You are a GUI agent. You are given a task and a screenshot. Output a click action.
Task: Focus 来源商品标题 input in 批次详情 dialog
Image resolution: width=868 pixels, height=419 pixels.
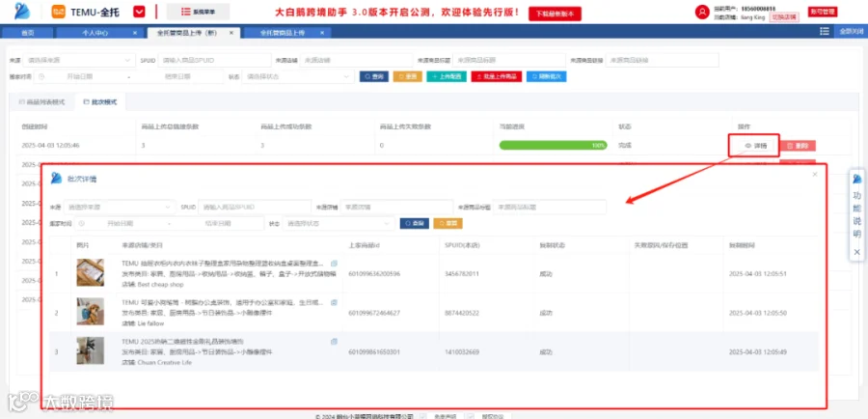[x=550, y=207]
